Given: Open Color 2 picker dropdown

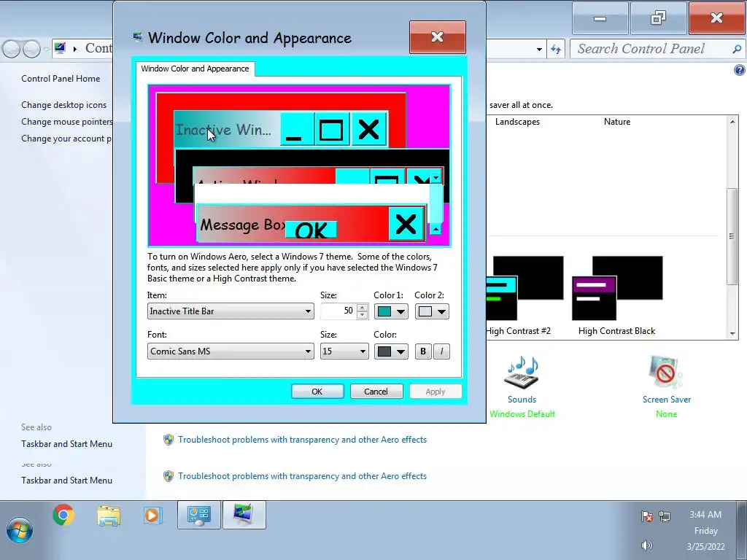Looking at the screenshot, I should click(x=432, y=311).
